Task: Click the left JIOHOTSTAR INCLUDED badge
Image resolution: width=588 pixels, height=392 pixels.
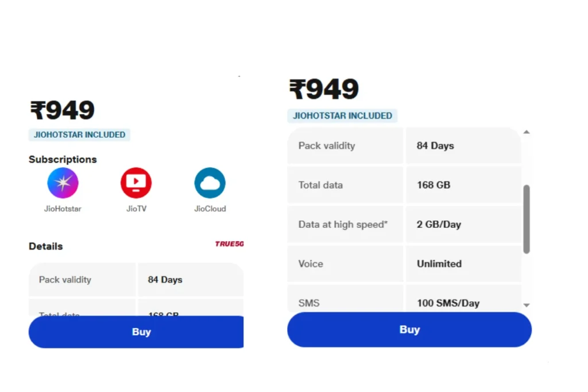Action: click(79, 134)
